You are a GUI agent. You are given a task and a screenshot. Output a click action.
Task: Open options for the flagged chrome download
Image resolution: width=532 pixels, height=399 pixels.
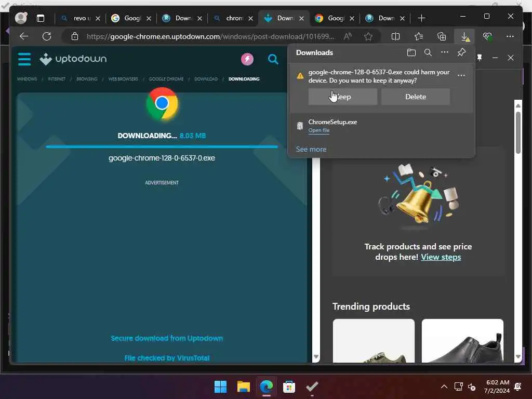tap(461, 76)
